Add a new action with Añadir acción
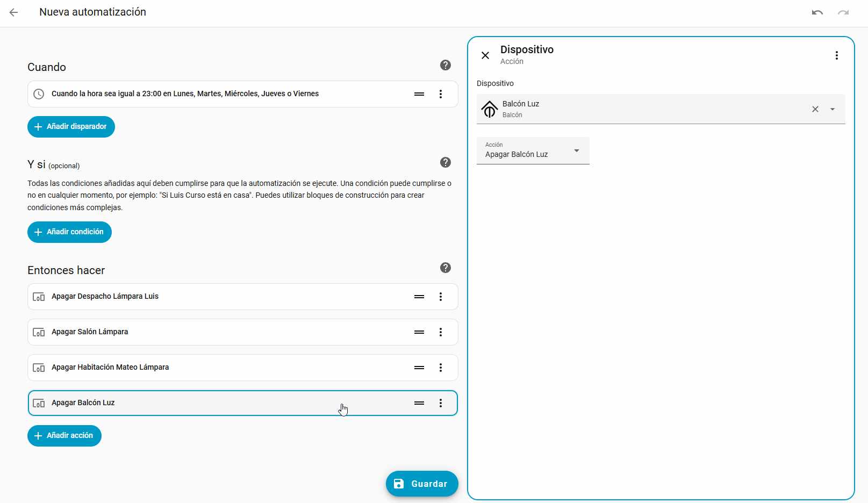This screenshot has height=503, width=868. 64,436
